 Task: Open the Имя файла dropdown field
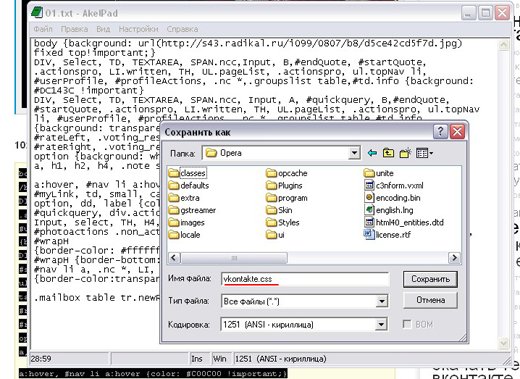pos(305,279)
